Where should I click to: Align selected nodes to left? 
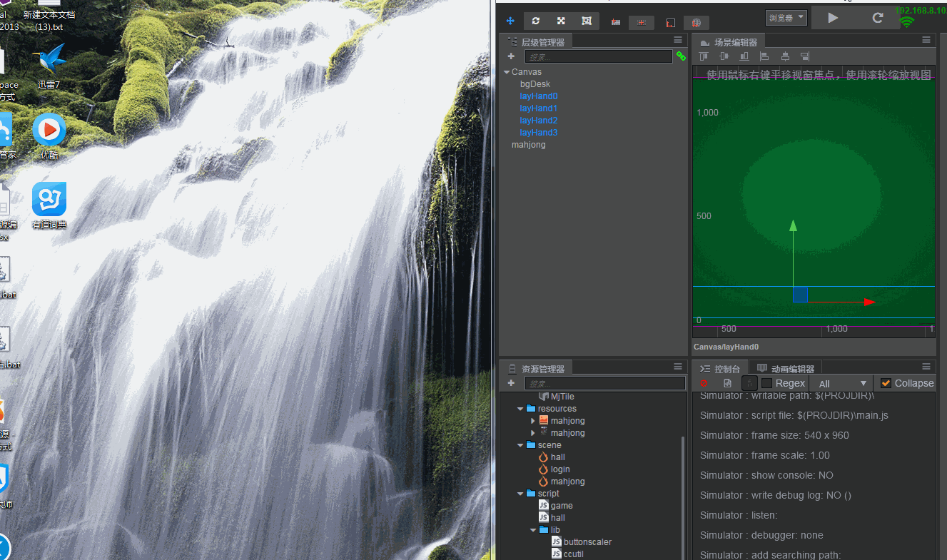[764, 56]
